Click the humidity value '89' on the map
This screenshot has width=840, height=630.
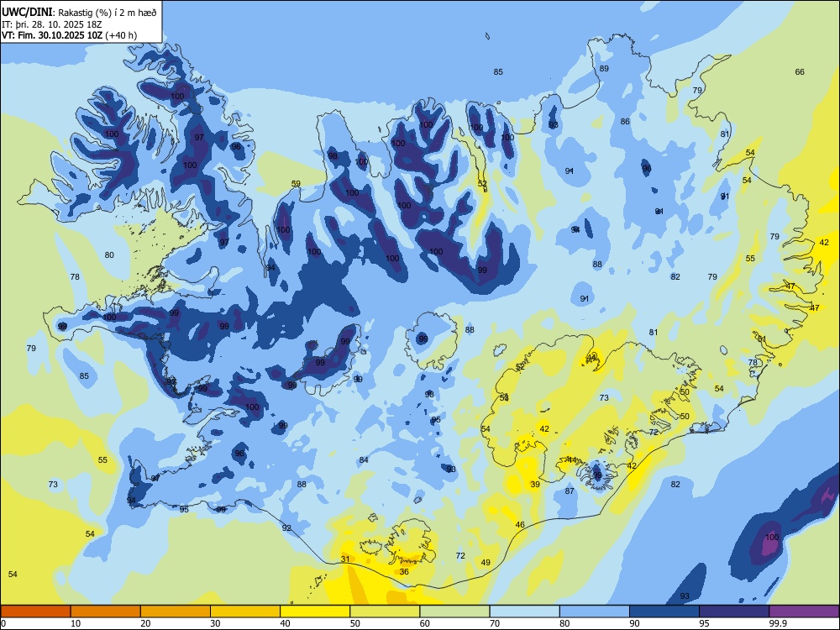coord(604,69)
